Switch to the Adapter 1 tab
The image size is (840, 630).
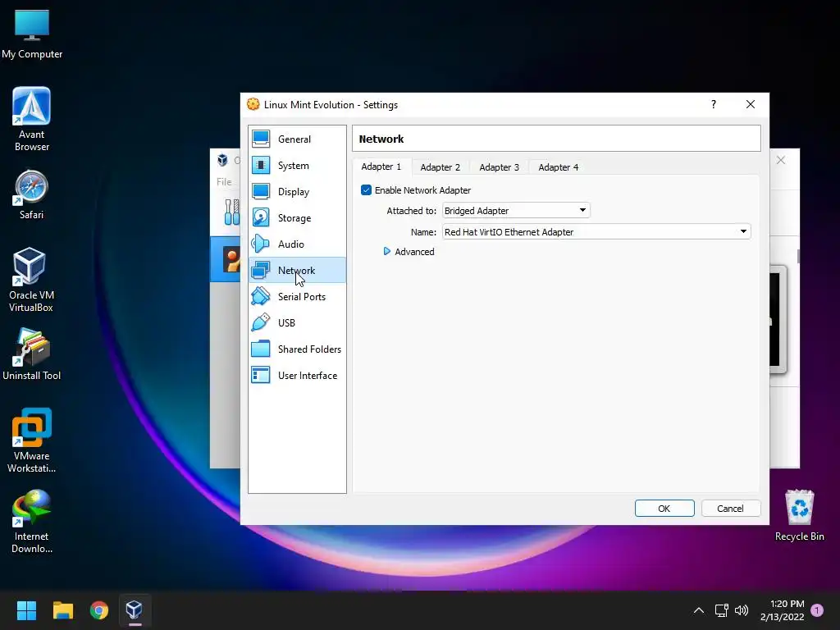pyautogui.click(x=381, y=167)
